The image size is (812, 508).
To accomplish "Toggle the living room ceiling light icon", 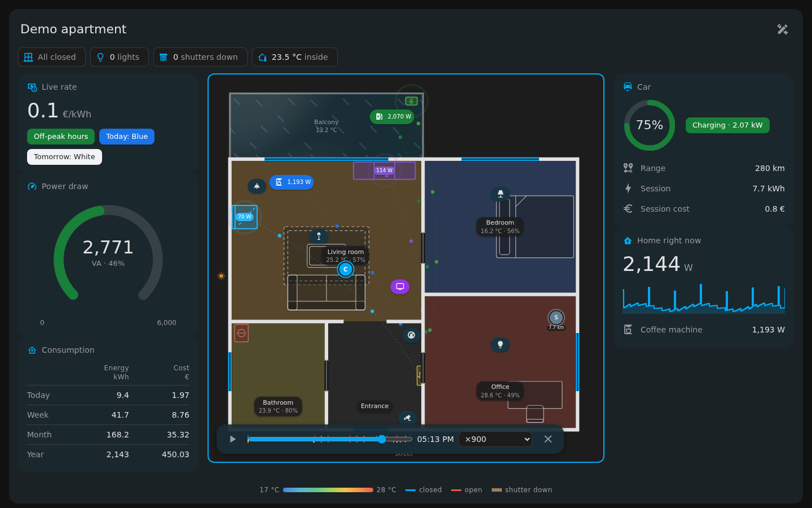I will [257, 186].
